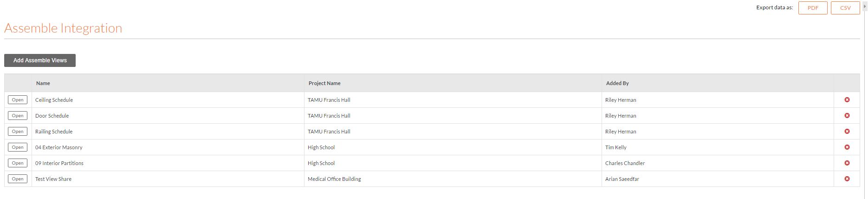Remove the 04 Exterior Masonry view
The width and height of the screenshot is (868, 199).
point(847,147)
